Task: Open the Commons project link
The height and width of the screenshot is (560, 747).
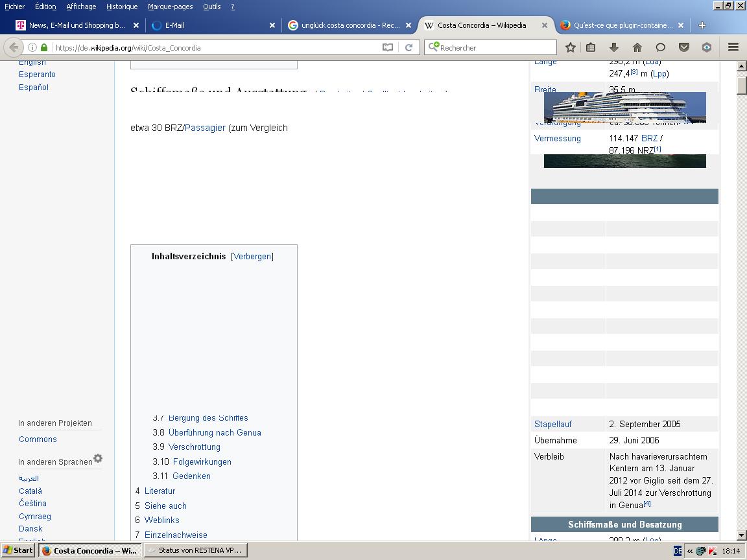Action: pyautogui.click(x=38, y=439)
